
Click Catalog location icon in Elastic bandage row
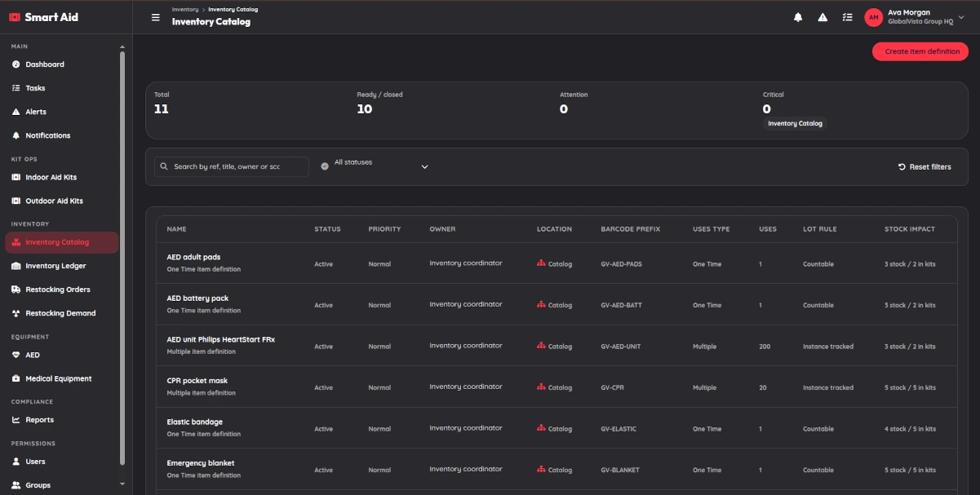(x=541, y=428)
